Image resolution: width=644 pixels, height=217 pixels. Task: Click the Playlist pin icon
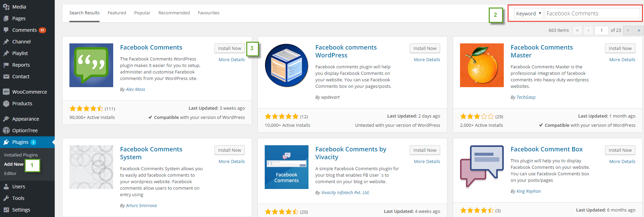pos(6,53)
